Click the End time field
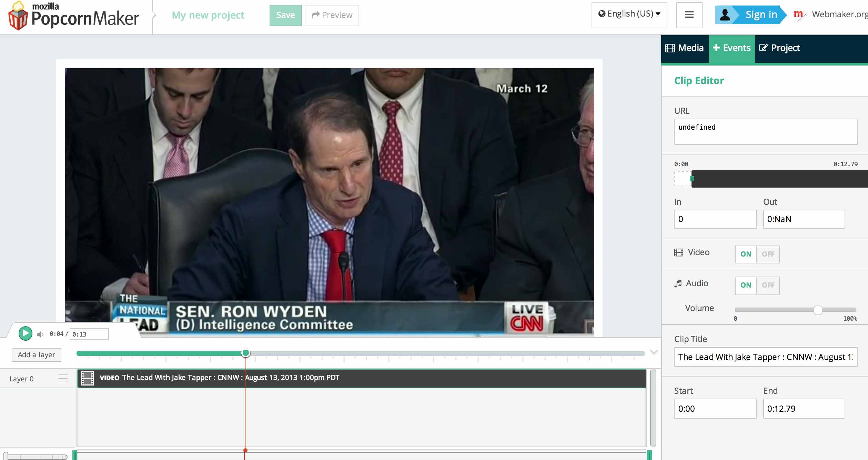Screen dimensions: 868x460 point(804,409)
